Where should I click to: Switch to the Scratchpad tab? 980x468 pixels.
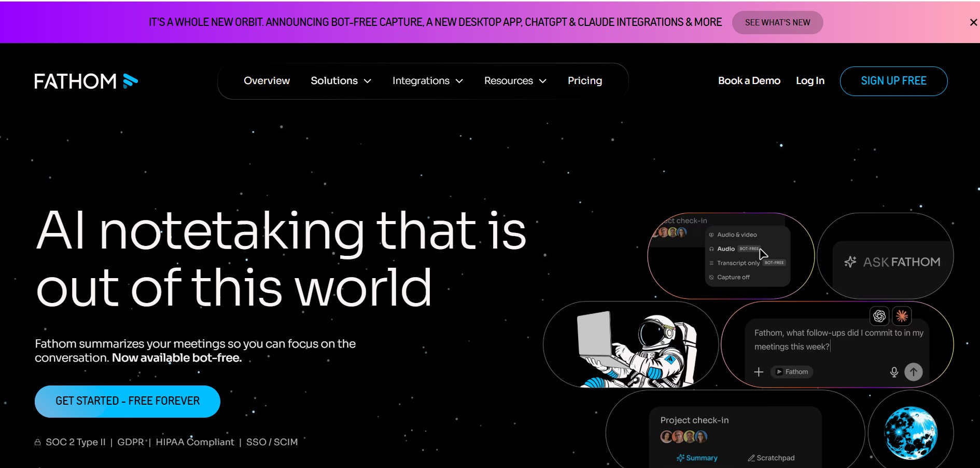pyautogui.click(x=771, y=458)
